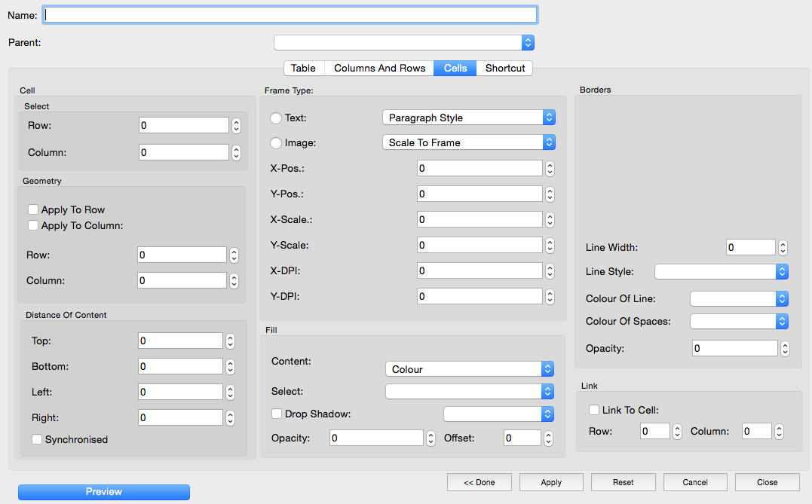Open the Shortcut tab
This screenshot has width=812, height=504.
(x=504, y=69)
